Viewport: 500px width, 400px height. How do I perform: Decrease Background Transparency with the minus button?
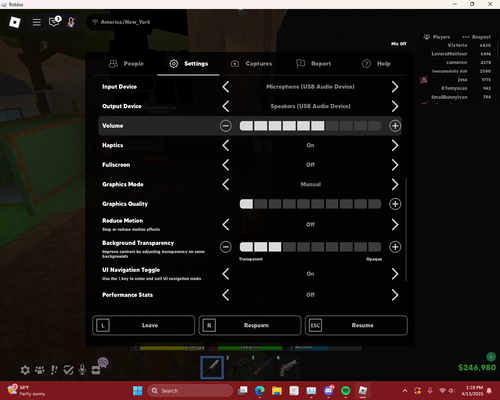226,247
